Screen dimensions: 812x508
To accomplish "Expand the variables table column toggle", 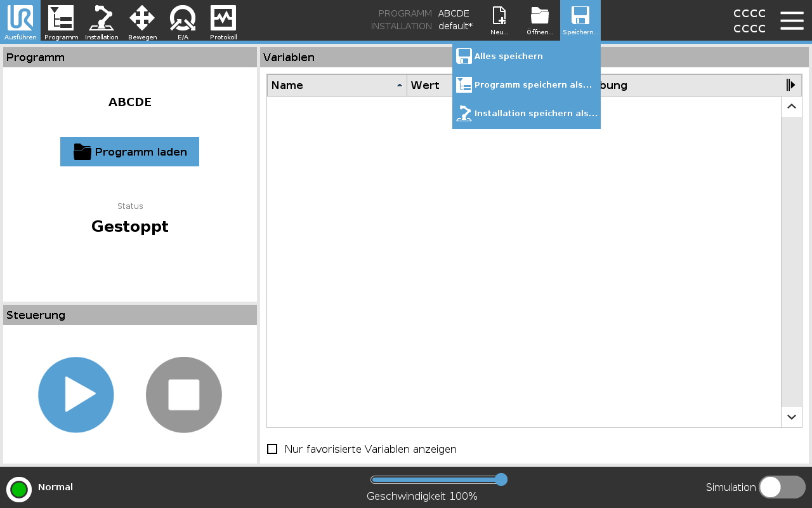I will tap(790, 85).
